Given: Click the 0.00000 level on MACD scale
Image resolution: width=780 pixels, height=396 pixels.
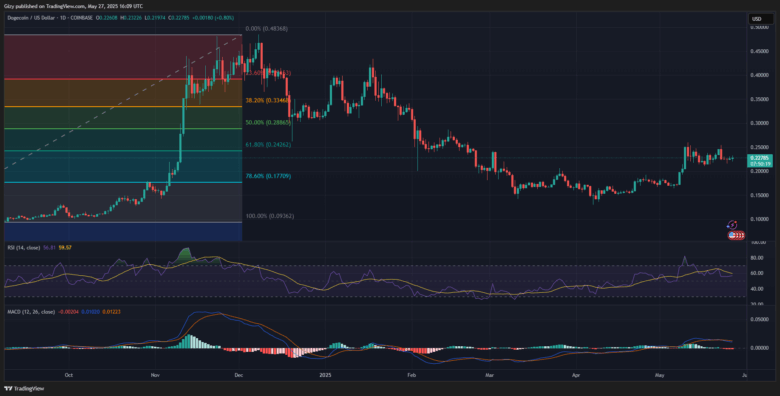Looking at the screenshot, I should (x=759, y=348).
